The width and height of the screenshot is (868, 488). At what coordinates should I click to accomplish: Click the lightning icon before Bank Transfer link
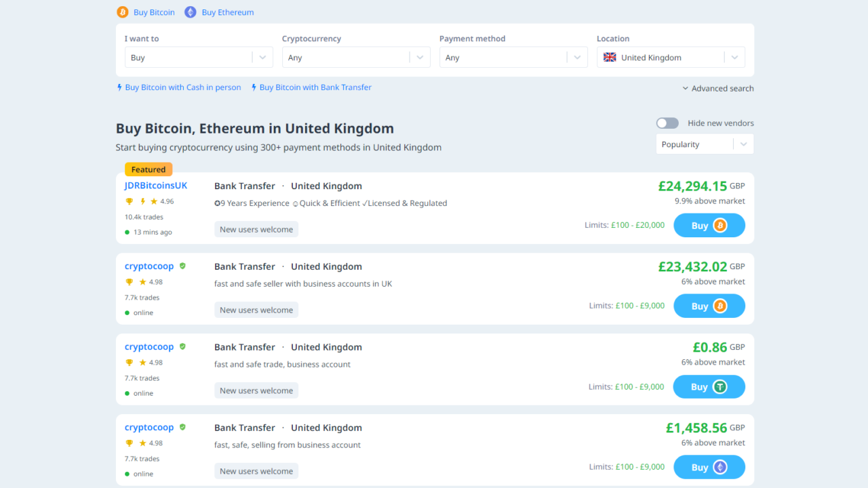pyautogui.click(x=254, y=87)
